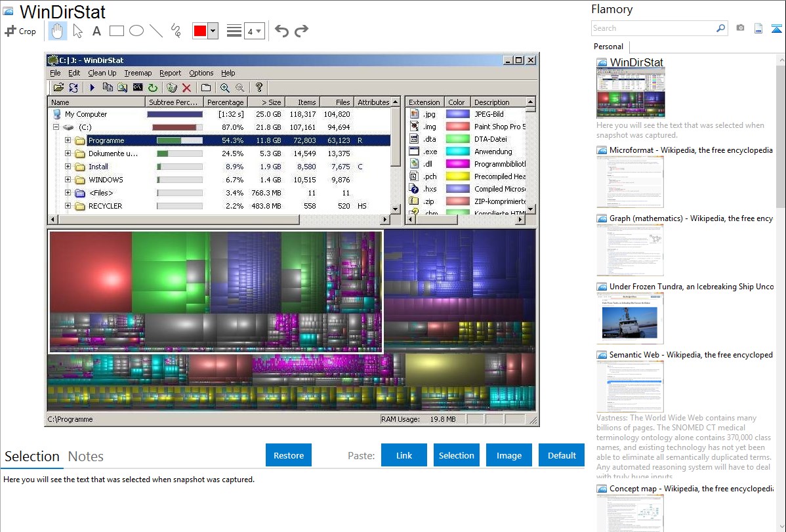Redo the last annotation
This screenshot has height=532, width=786.
[301, 31]
